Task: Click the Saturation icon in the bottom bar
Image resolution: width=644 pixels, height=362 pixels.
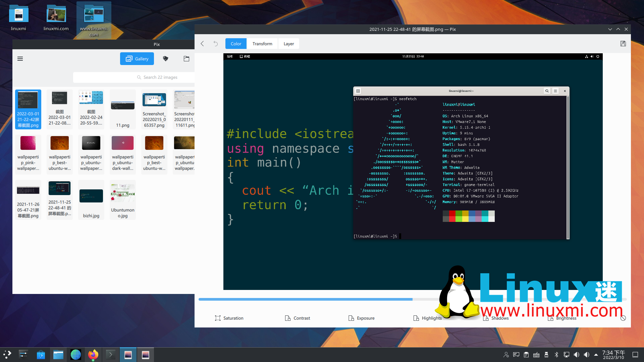Action: [x=218, y=318]
